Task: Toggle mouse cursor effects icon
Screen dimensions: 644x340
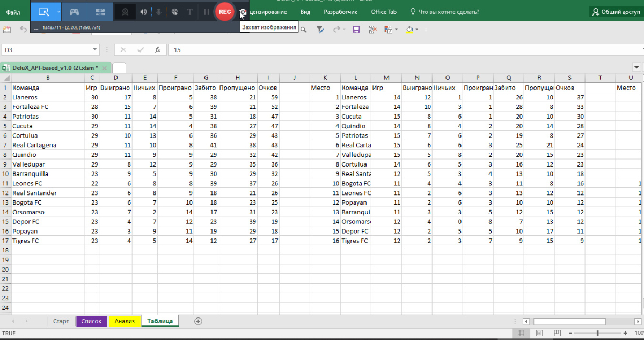Action: (x=174, y=11)
